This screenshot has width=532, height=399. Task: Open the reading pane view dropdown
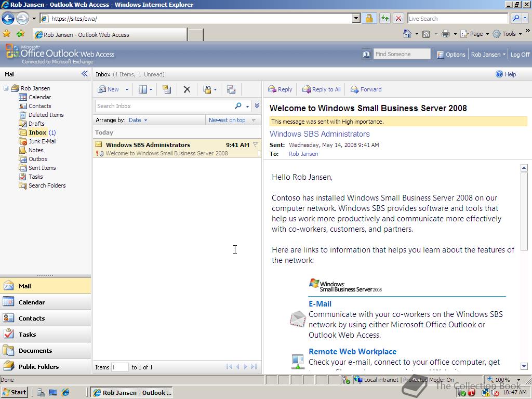[145, 89]
